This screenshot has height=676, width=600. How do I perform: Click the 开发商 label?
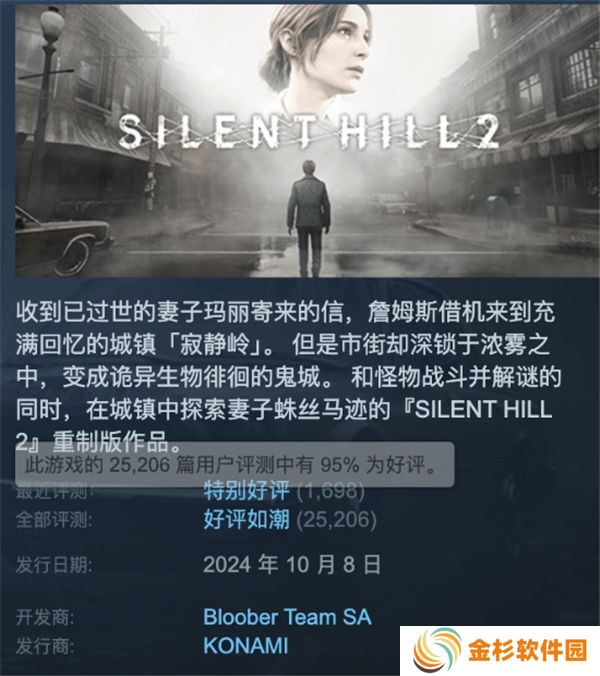click(45, 618)
